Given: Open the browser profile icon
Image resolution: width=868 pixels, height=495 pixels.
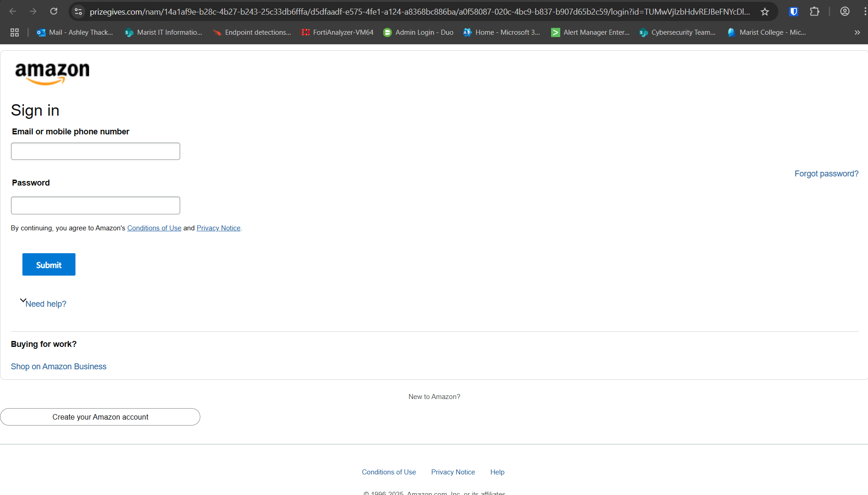Looking at the screenshot, I should 845,11.
